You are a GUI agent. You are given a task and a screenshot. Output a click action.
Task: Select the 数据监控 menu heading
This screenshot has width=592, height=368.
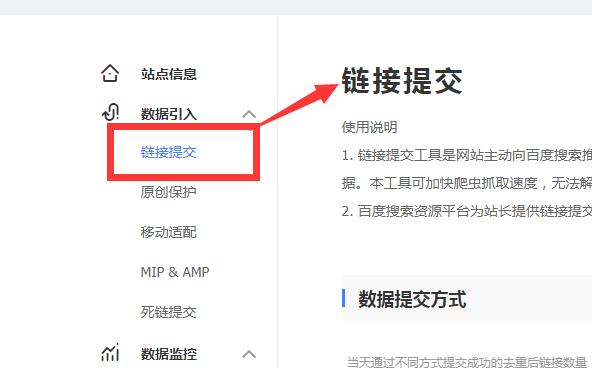169,354
